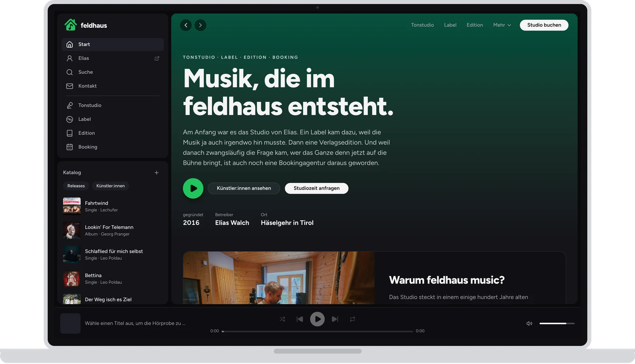The image size is (635, 364).
Task: Open the Suche sidebar item
Action: pyautogui.click(x=113, y=72)
